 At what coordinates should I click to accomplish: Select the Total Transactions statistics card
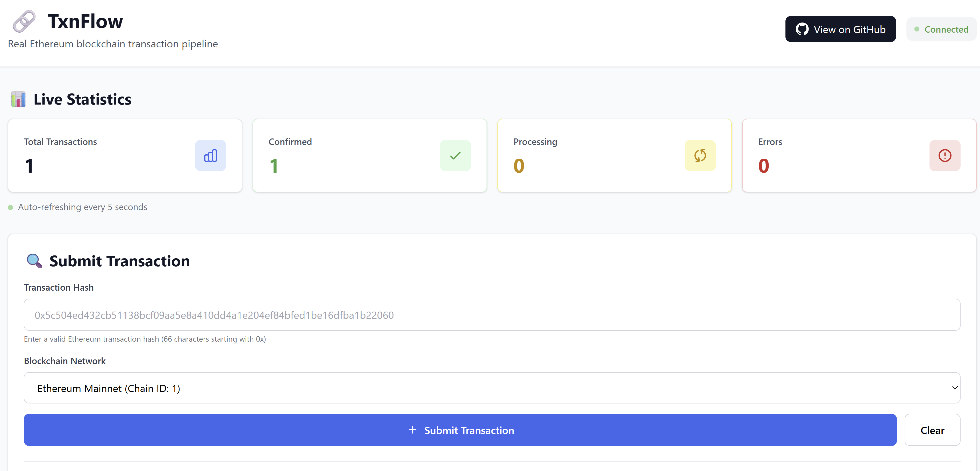[x=125, y=156]
